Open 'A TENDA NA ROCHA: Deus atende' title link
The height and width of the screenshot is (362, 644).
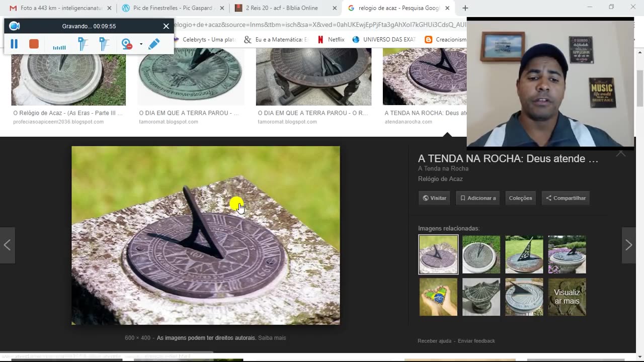point(508,159)
